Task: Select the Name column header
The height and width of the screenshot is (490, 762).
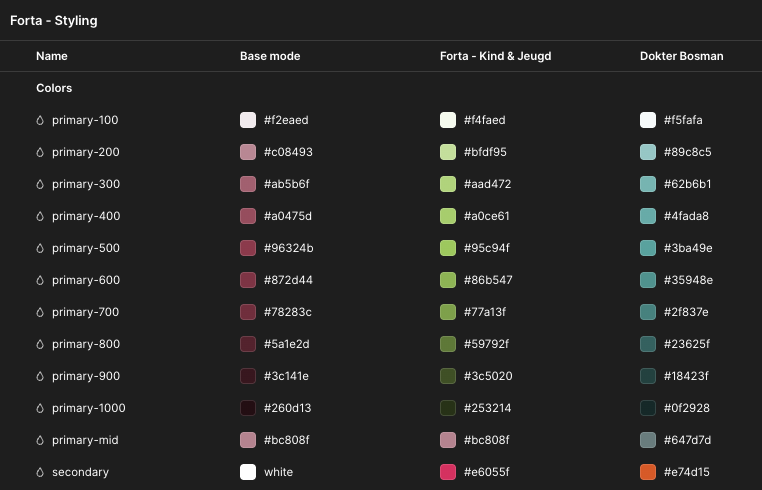Action: tap(52, 56)
